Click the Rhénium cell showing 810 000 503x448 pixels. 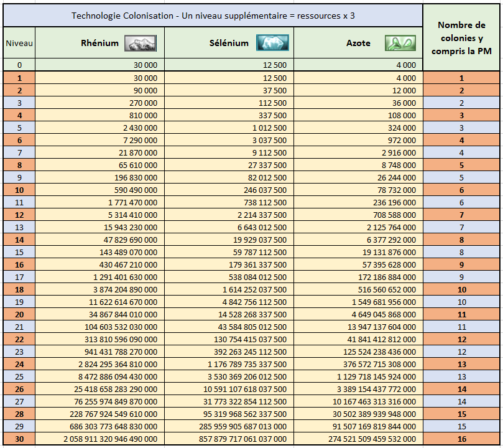[99, 115]
